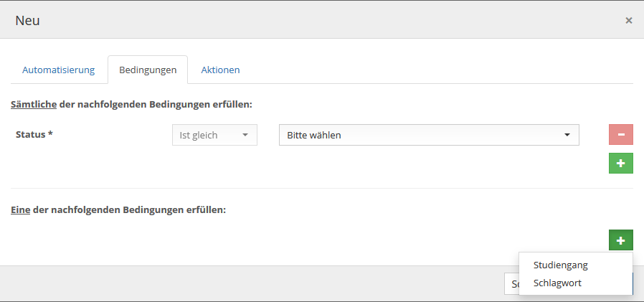Click the caret arrow on Ist gleich
The width and height of the screenshot is (644, 302).
pyautogui.click(x=245, y=135)
